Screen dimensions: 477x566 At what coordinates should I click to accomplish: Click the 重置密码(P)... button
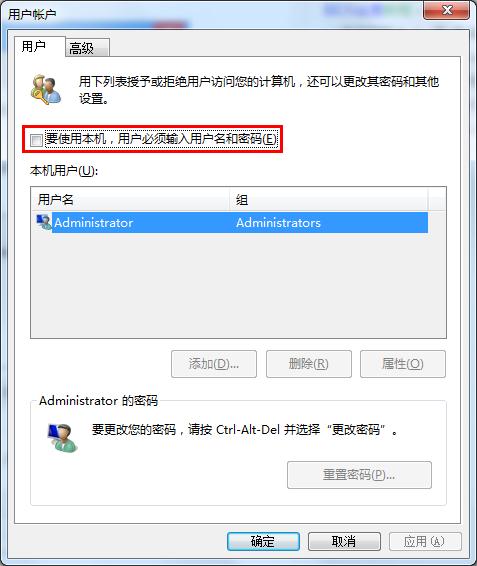click(x=359, y=475)
